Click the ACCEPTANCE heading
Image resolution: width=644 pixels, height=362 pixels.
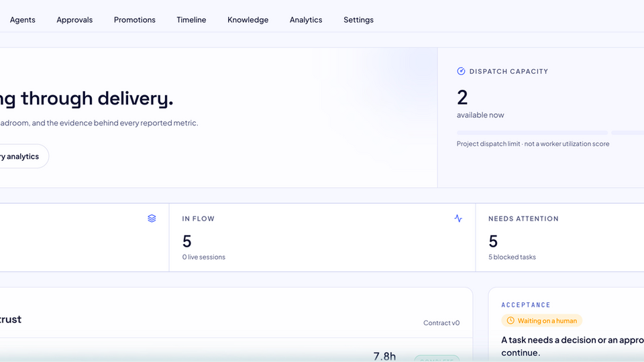tap(526, 305)
